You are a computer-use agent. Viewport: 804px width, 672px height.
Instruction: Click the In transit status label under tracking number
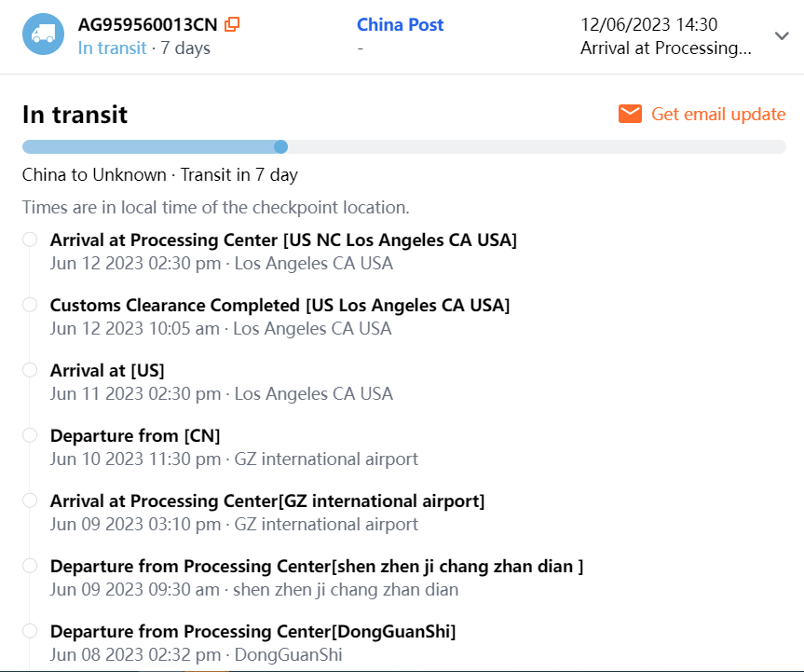point(112,48)
